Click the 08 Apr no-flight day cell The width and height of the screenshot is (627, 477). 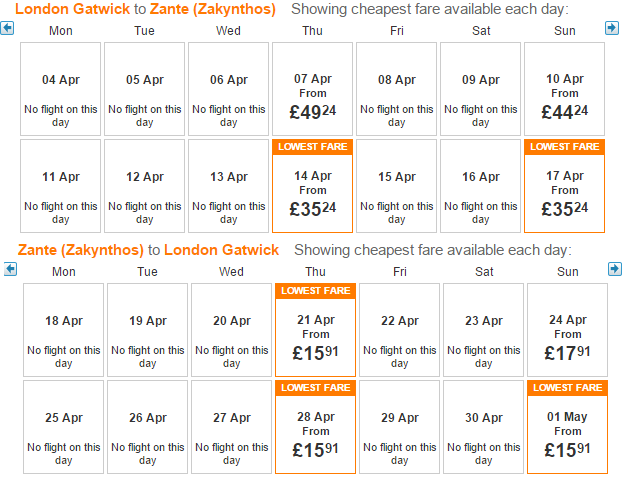(396, 89)
